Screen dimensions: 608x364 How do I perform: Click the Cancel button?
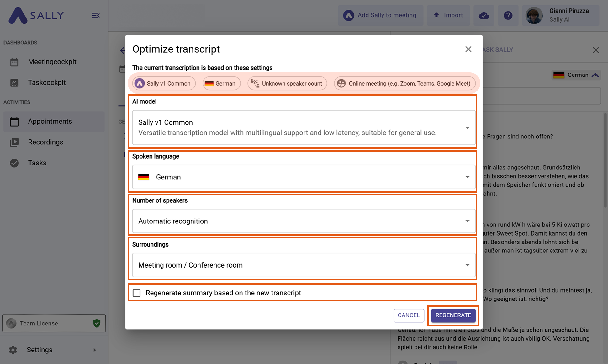[x=409, y=315]
